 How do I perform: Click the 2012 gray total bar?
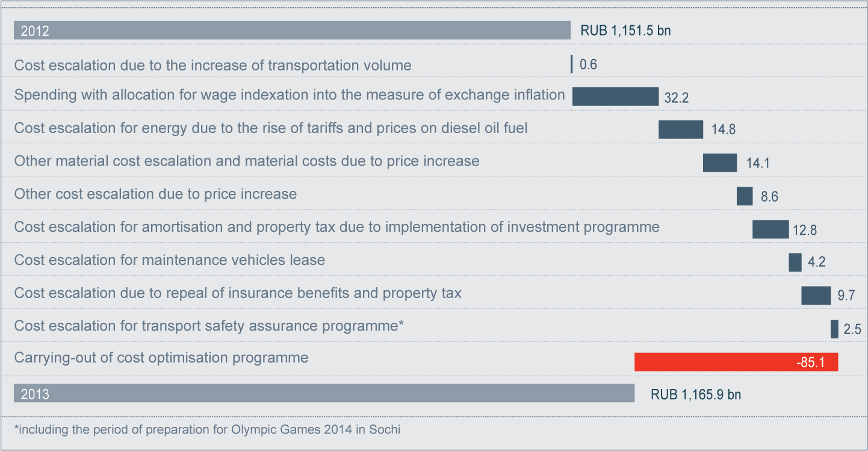coord(292,31)
